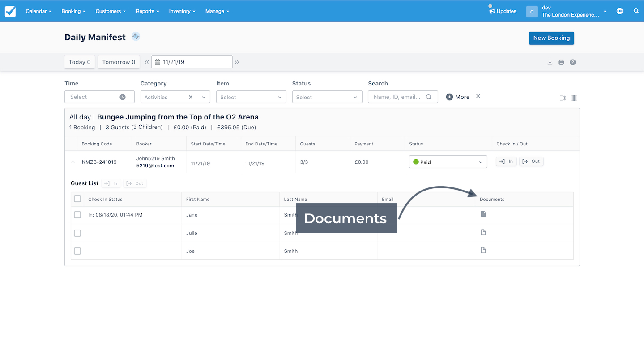Click the More filters button
Screen dimensions: 644x353
pos(458,97)
